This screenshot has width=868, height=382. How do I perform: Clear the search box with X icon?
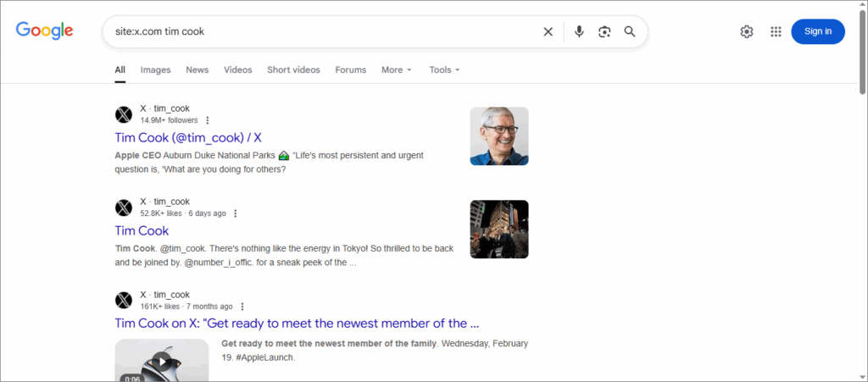548,31
